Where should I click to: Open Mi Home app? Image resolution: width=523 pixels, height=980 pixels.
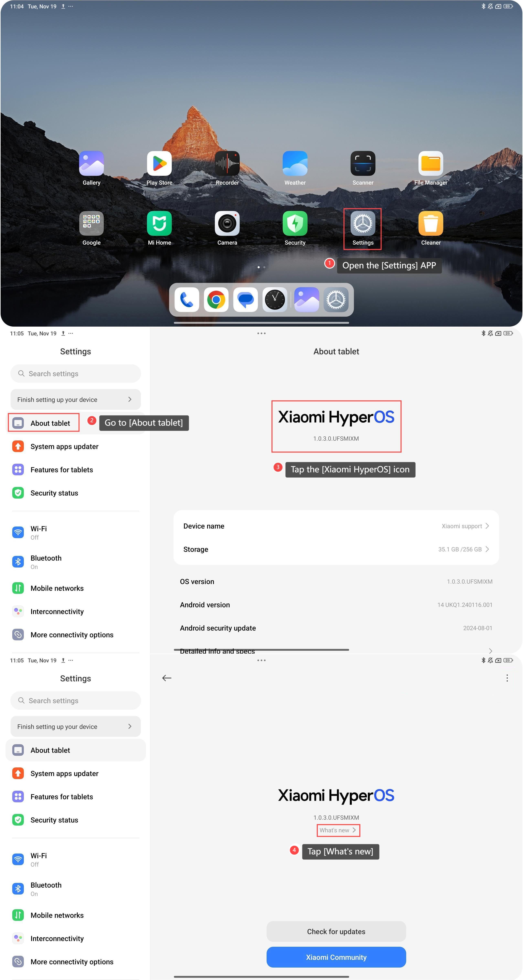[159, 224]
